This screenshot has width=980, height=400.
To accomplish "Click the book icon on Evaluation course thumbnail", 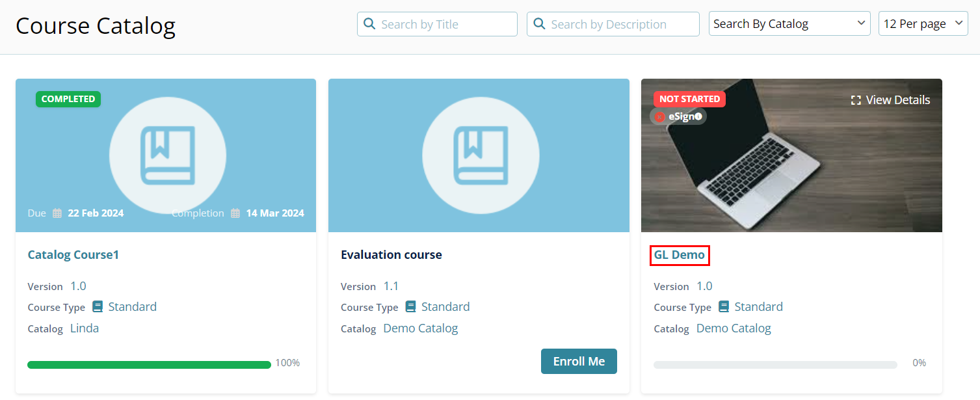I will (481, 156).
